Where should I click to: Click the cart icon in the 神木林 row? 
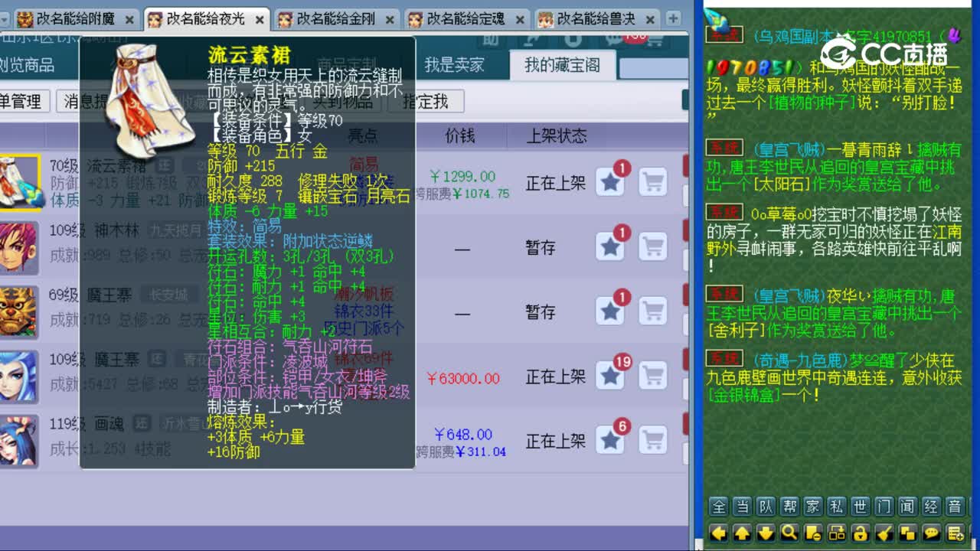[x=653, y=247]
